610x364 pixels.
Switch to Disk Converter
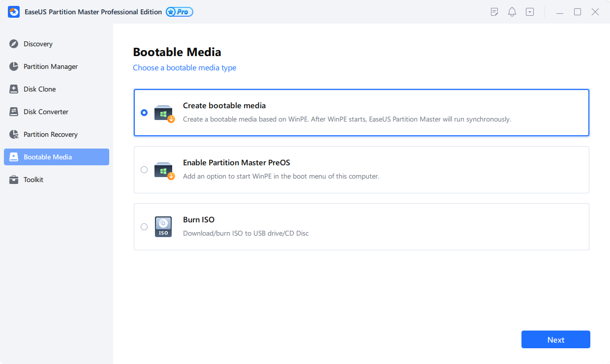[x=45, y=112]
